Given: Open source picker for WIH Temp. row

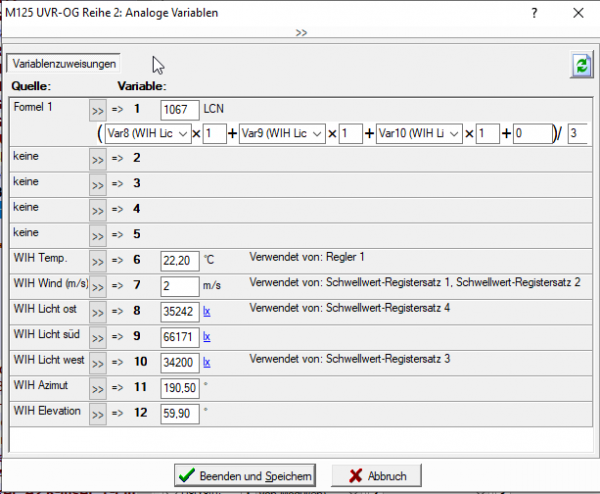Looking at the screenshot, I should (x=97, y=260).
